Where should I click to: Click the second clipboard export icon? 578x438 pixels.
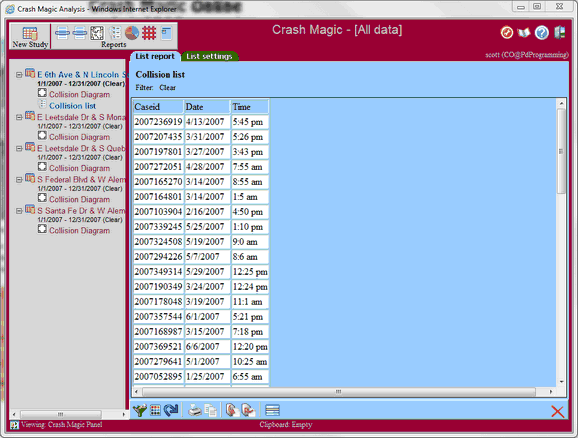point(248,410)
